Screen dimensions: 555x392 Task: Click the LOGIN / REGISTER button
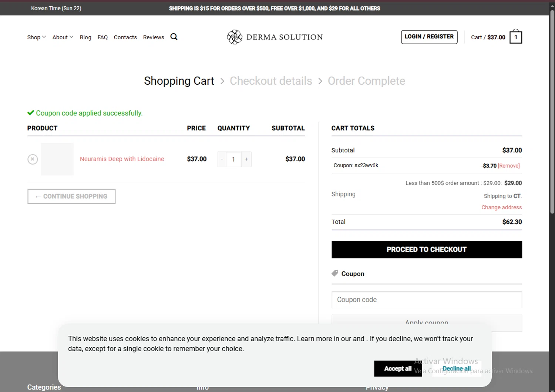(x=429, y=37)
